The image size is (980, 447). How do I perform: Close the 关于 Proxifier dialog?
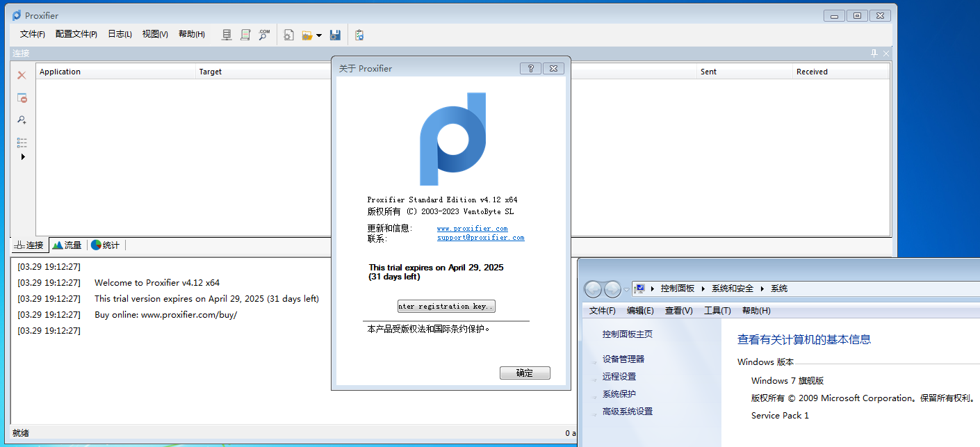(553, 68)
